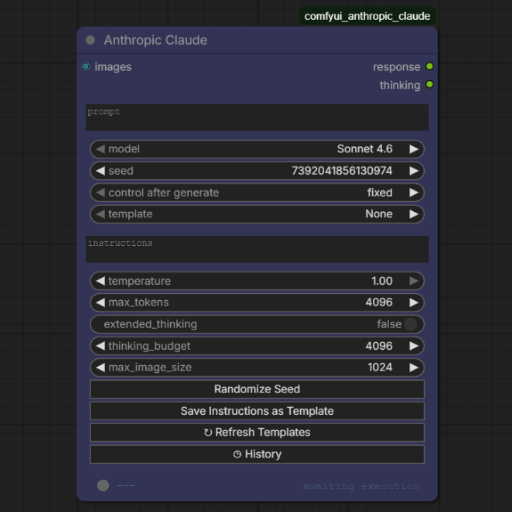Click the temperature value 1.00
512x512 pixels.
pyautogui.click(x=382, y=281)
